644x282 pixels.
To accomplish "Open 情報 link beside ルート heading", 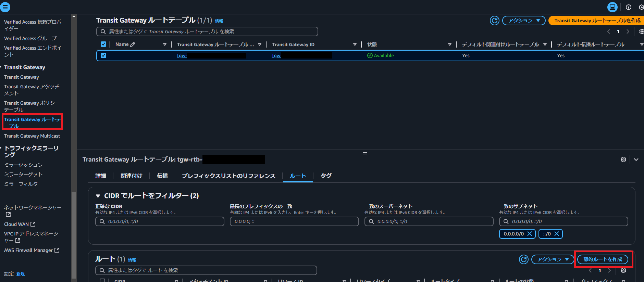I will pyautogui.click(x=132, y=260).
